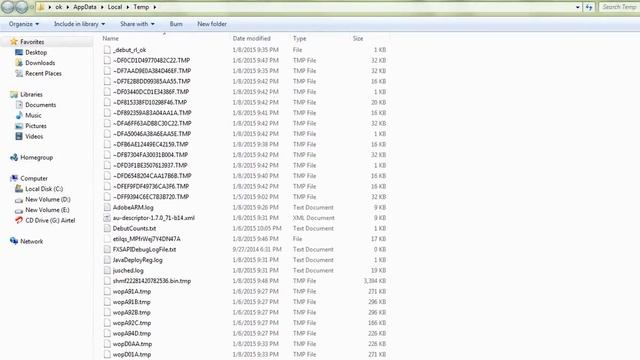Go back with the Back arrow button
This screenshot has height=360, width=640.
8,7
